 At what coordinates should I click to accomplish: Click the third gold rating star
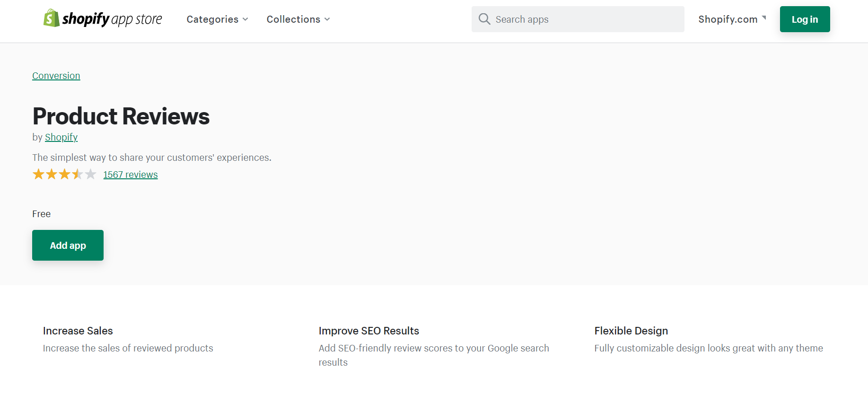click(65, 175)
